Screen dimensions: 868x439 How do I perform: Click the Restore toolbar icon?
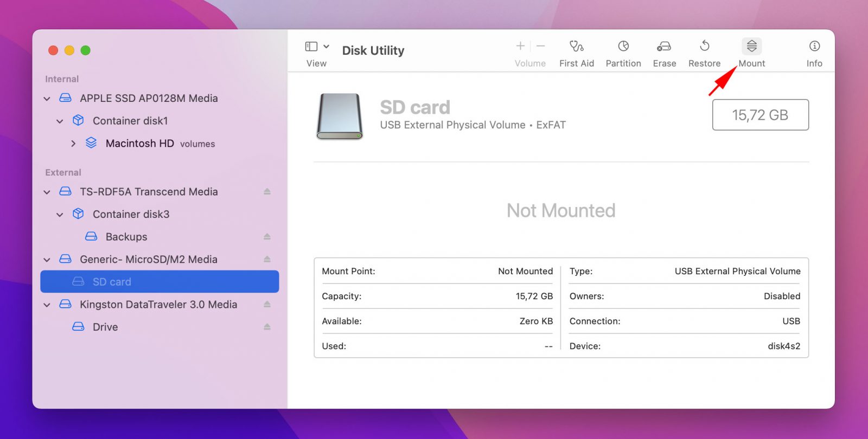pyautogui.click(x=704, y=46)
